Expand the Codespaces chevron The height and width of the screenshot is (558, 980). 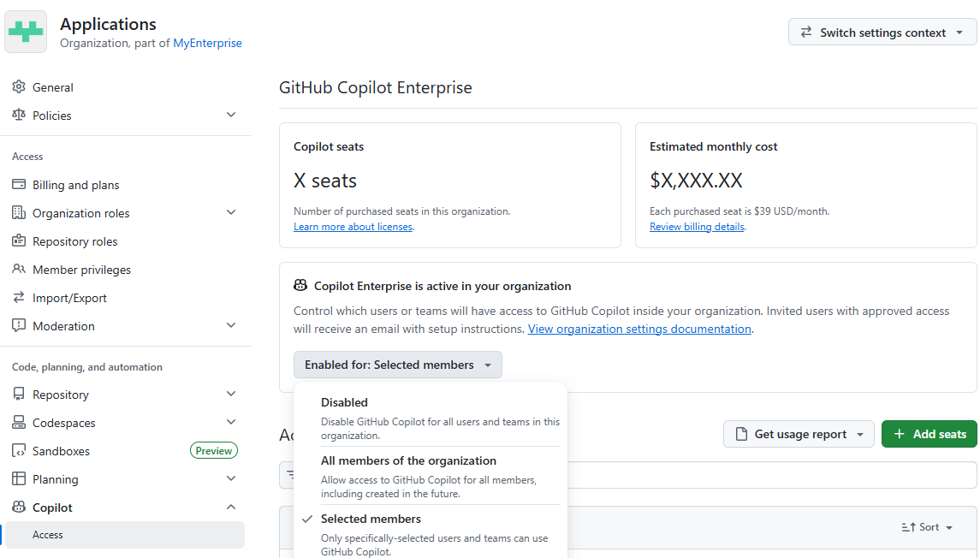coord(231,422)
